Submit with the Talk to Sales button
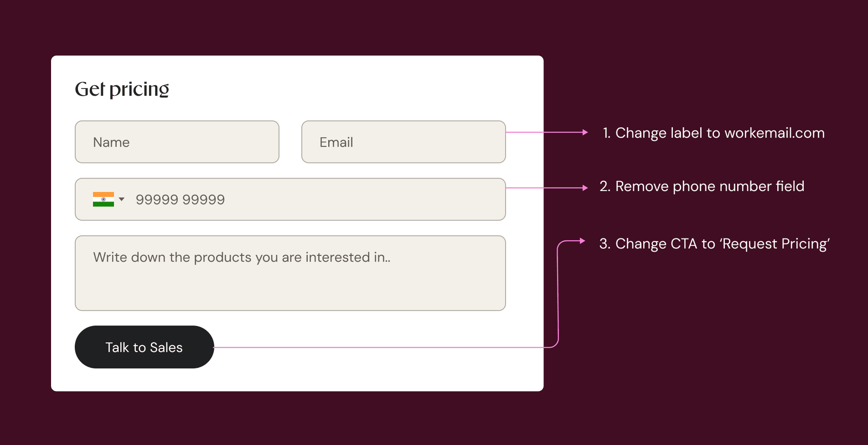The height and width of the screenshot is (445, 868). coord(145,347)
